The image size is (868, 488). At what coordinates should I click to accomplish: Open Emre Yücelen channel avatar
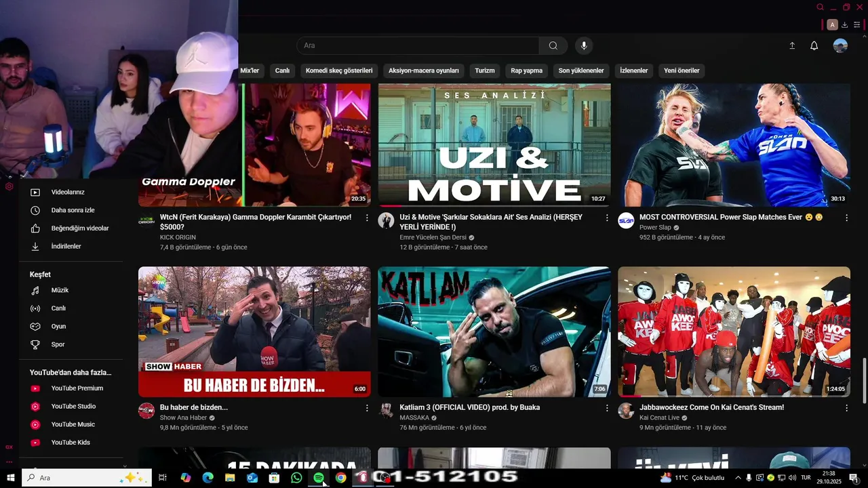[386, 220]
